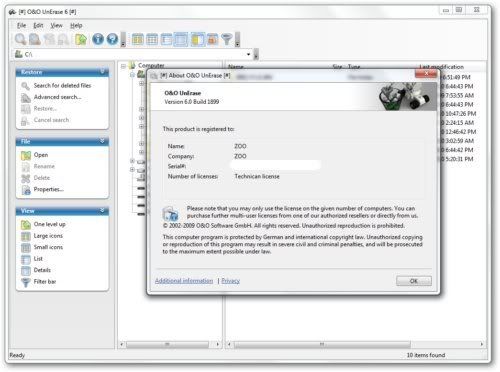500x372 pixels.
Task: Click the 'Technician license' text in the dialog
Action: click(x=257, y=176)
